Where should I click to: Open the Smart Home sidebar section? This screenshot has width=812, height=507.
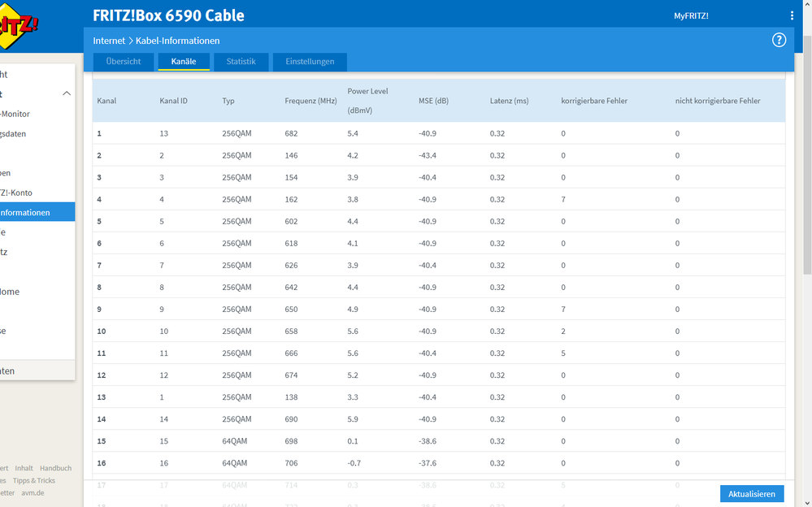coord(10,292)
